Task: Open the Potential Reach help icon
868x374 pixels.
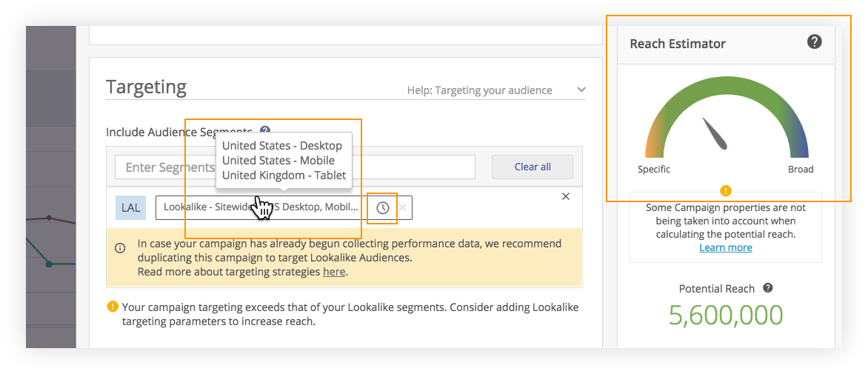Action: tap(768, 288)
